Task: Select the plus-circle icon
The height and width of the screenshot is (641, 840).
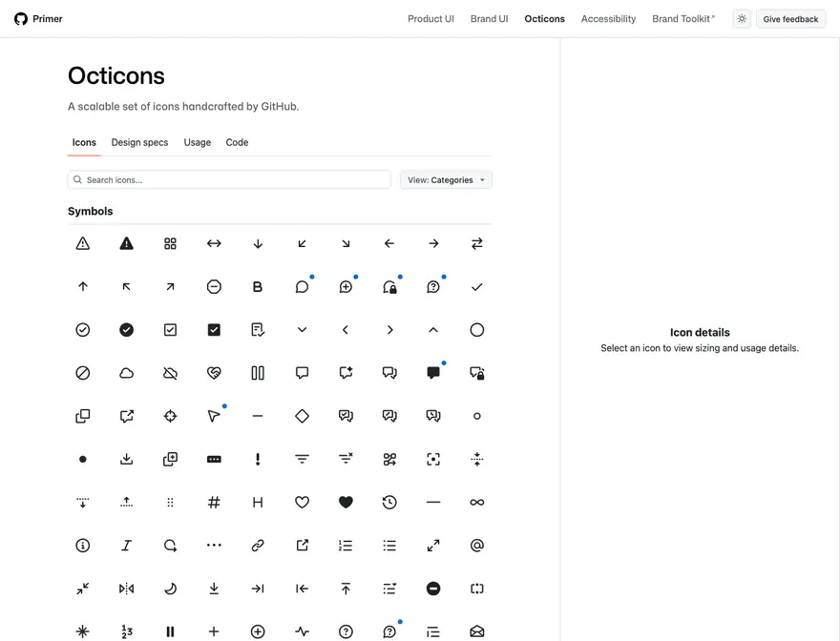Action: click(x=258, y=631)
